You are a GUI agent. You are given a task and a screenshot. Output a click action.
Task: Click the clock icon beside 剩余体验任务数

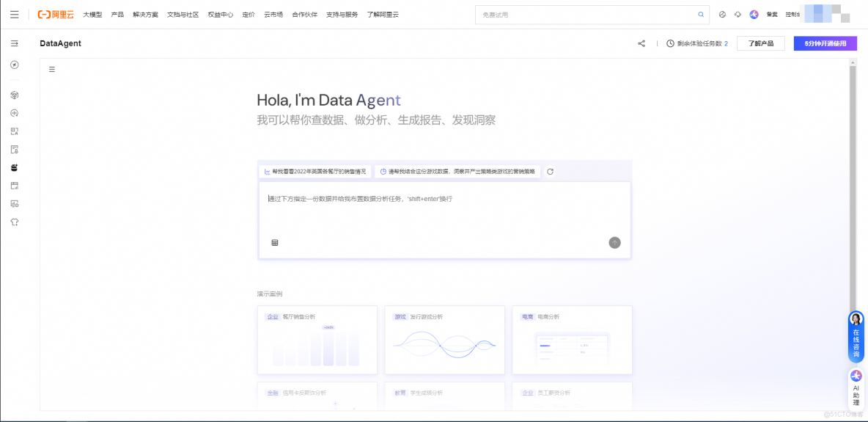(670, 43)
